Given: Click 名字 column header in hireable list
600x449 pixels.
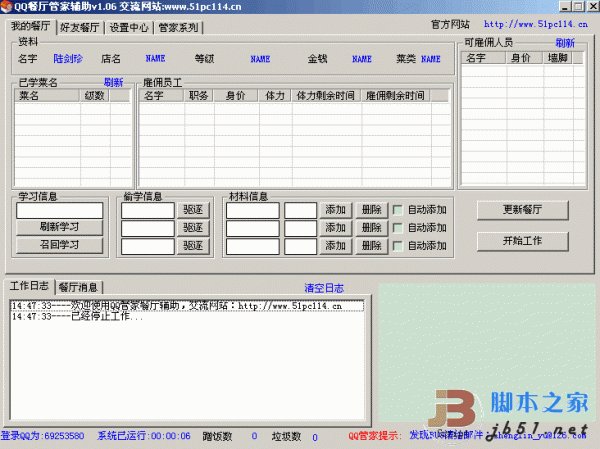Looking at the screenshot, I should 484,58.
